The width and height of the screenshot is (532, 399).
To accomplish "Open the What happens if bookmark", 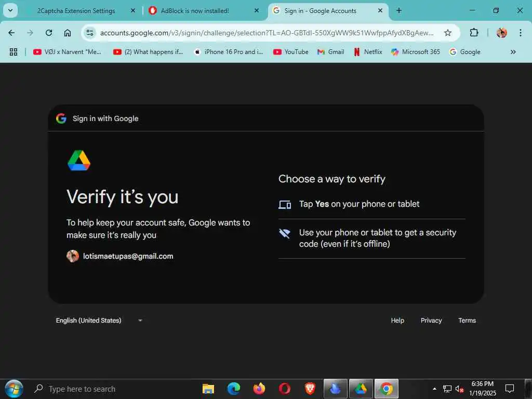I will coord(148,52).
